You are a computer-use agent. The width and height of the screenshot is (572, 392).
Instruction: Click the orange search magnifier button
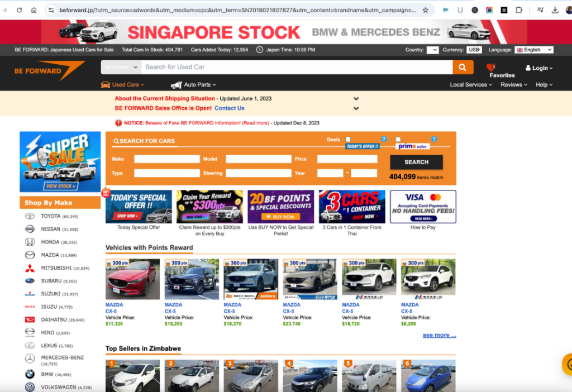tap(463, 67)
